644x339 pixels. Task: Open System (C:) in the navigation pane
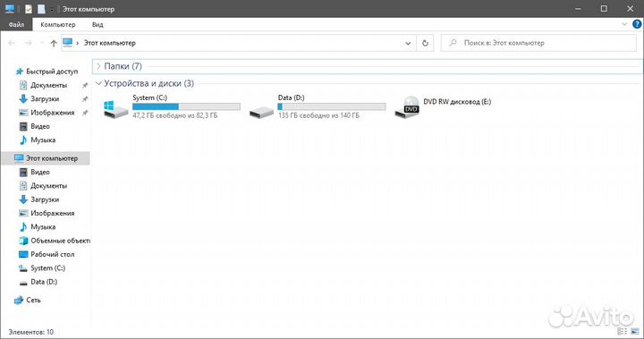point(47,268)
